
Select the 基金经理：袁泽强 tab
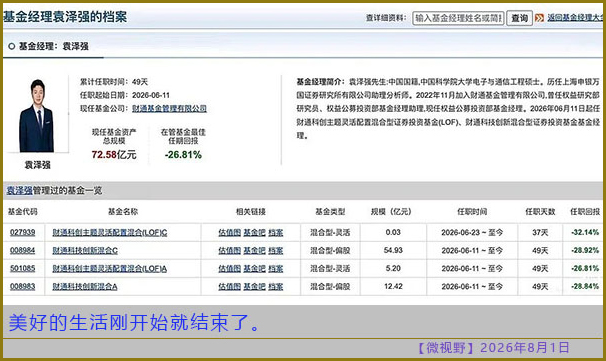[x=49, y=46]
